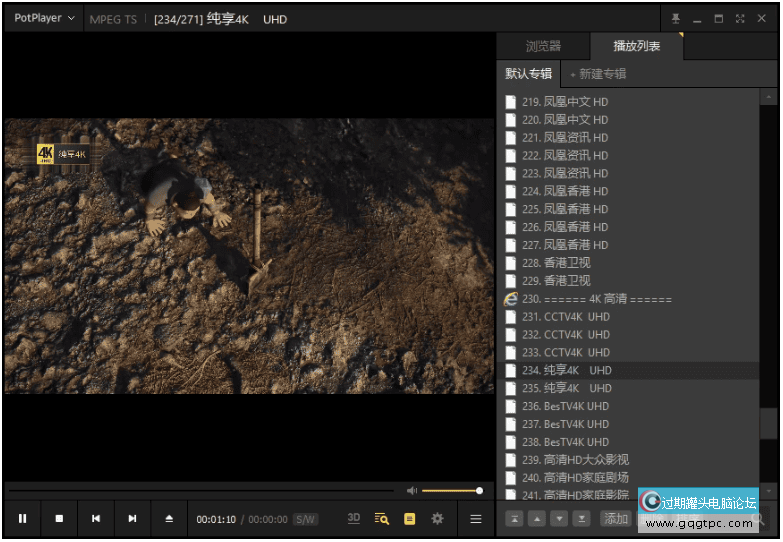This screenshot has height=542, width=783.
Task: Create a new album with 新建专辑
Action: click(x=598, y=74)
